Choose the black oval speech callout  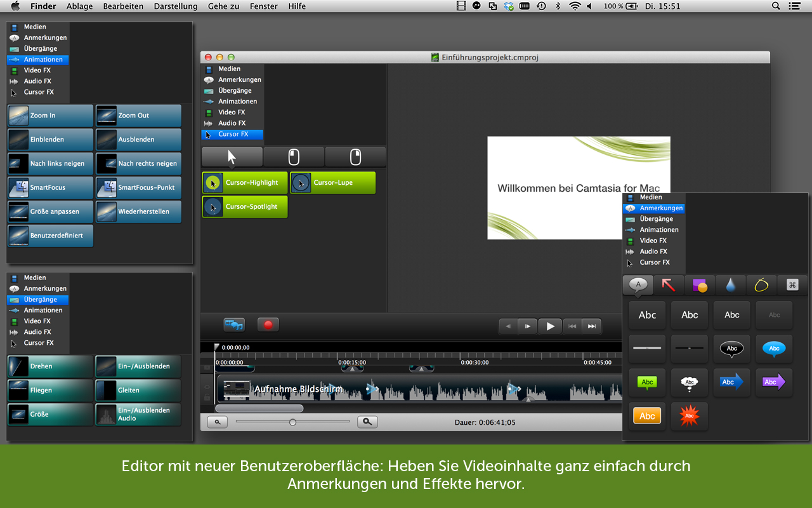(x=731, y=349)
